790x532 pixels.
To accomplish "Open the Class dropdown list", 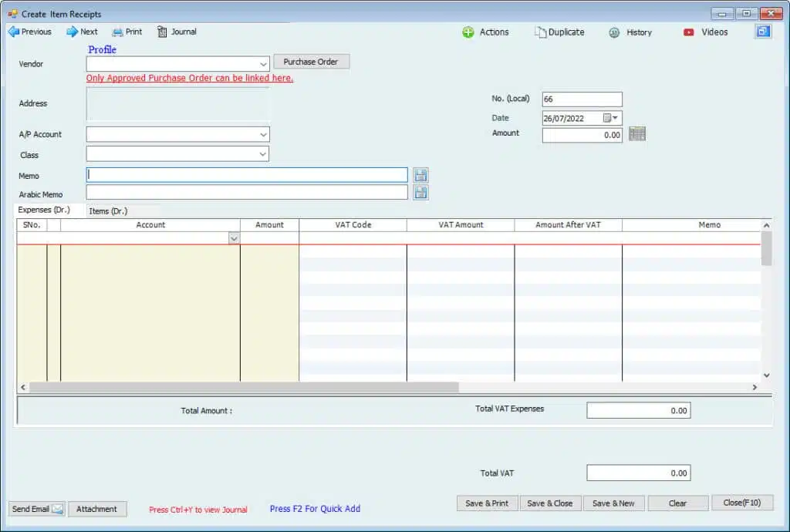I will coord(263,154).
